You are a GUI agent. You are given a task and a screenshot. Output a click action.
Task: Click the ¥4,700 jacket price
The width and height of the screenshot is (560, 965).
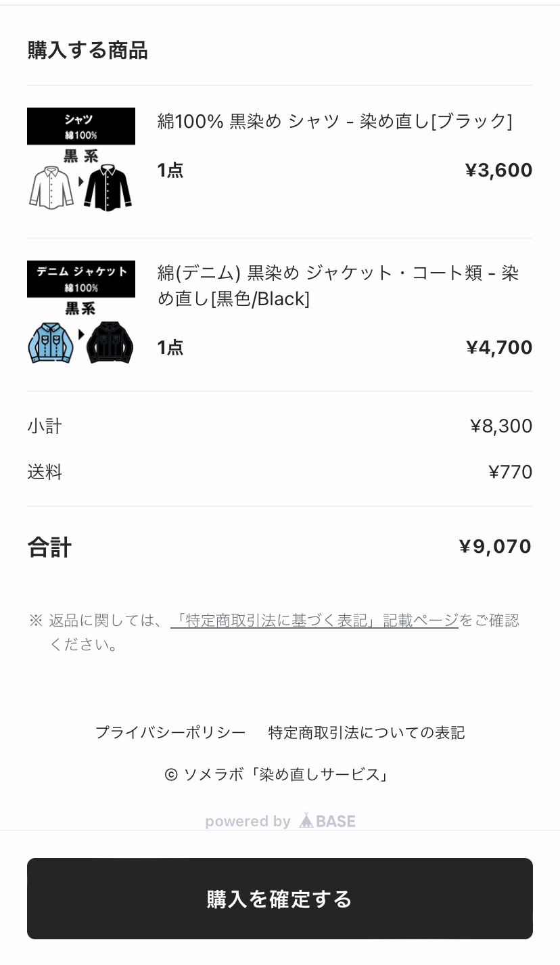(499, 348)
